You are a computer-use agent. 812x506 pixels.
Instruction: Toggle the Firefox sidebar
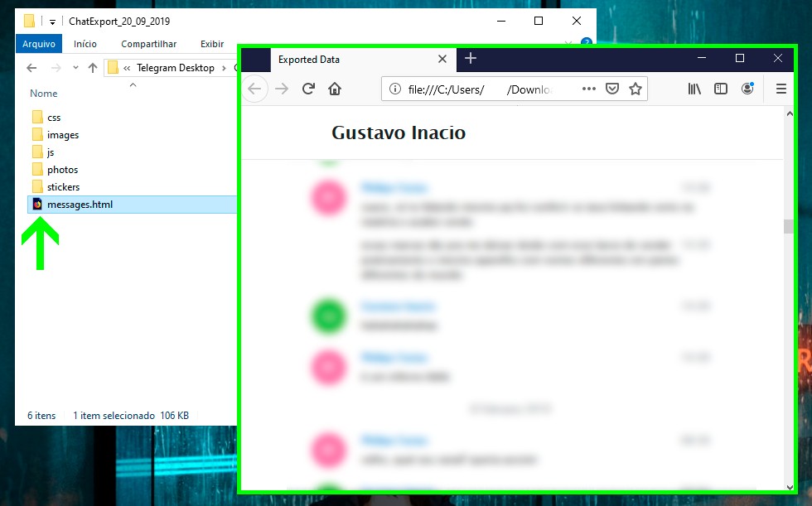pyautogui.click(x=720, y=89)
